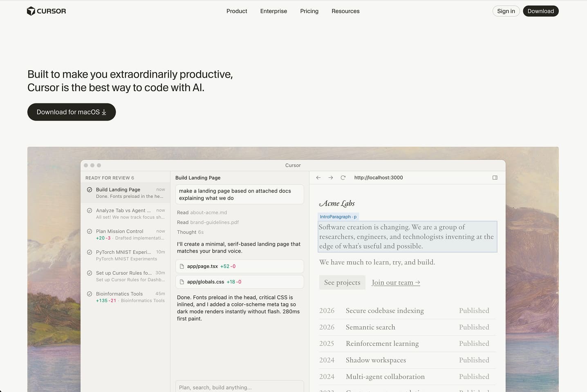Click the app/globals.css file icon
The height and width of the screenshot is (392, 587).
pyautogui.click(x=182, y=282)
